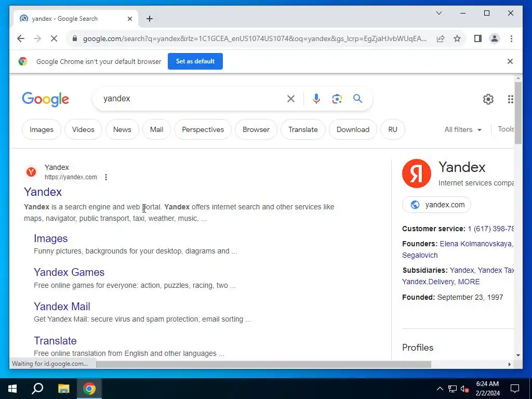Select the Browser filter chip
This screenshot has height=399, width=532.
pyautogui.click(x=256, y=129)
